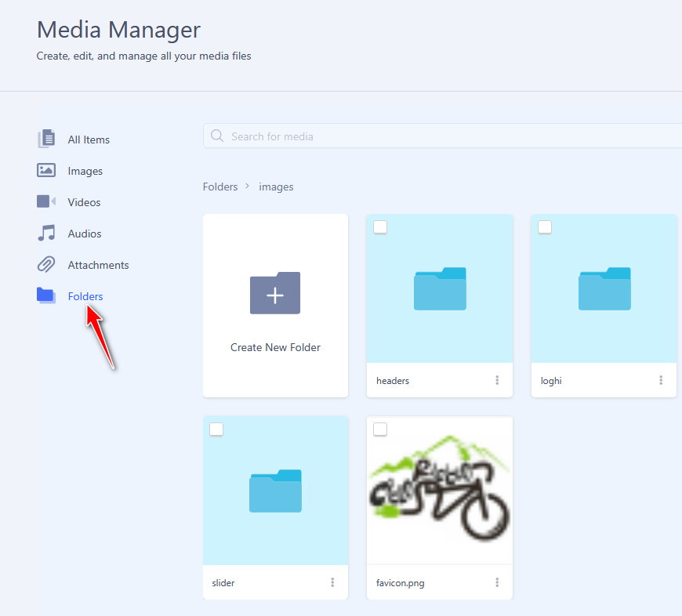Click the Audios music note icon
This screenshot has height=616, width=682.
pyautogui.click(x=46, y=234)
